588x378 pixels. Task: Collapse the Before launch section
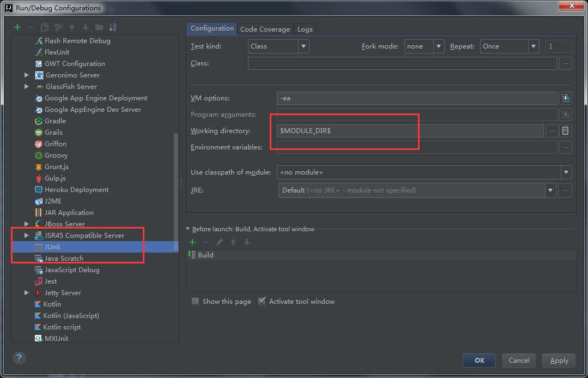pyautogui.click(x=188, y=229)
